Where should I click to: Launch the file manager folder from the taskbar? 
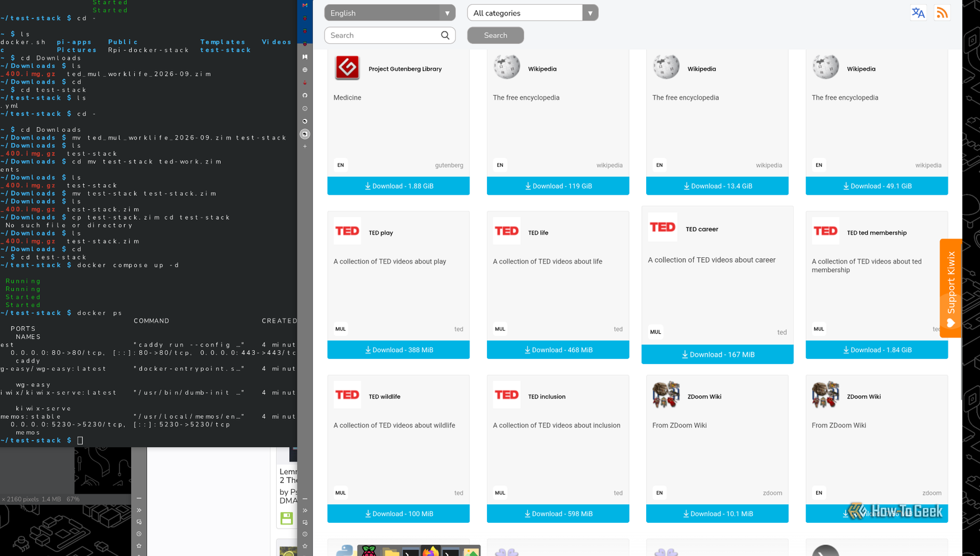click(x=391, y=552)
